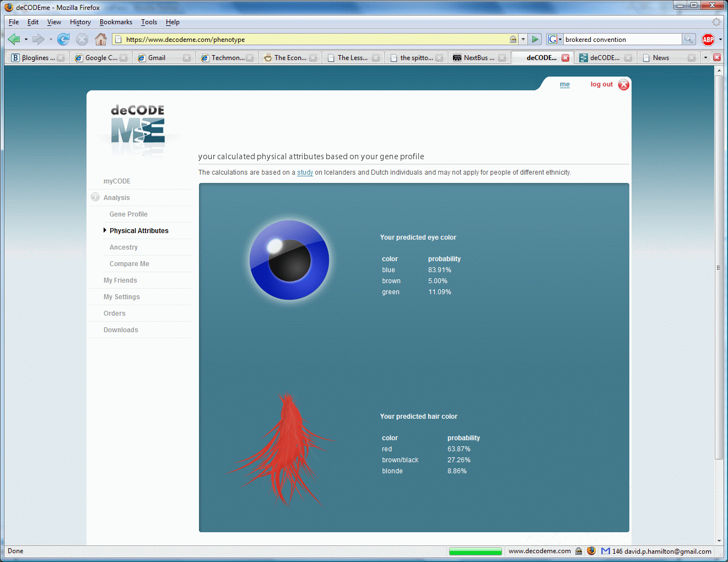Open Orders in the sidebar
Screen dimensions: 728x562
(x=114, y=314)
